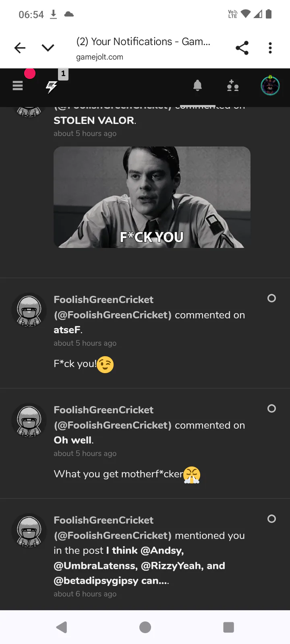Image resolution: width=290 pixels, height=644 pixels.
Task: Open the black-and-white GIF image in comment
Action: click(152, 197)
